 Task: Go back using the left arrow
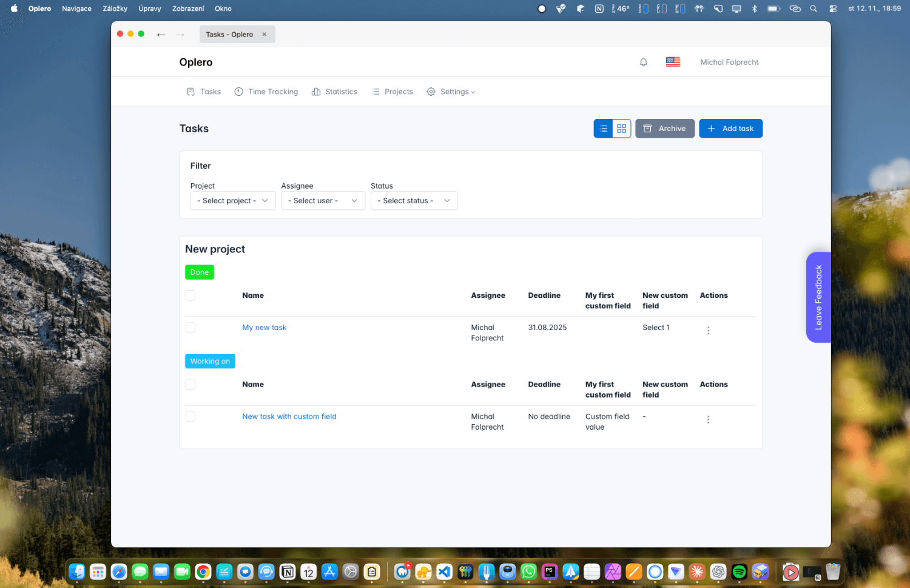[x=161, y=35]
